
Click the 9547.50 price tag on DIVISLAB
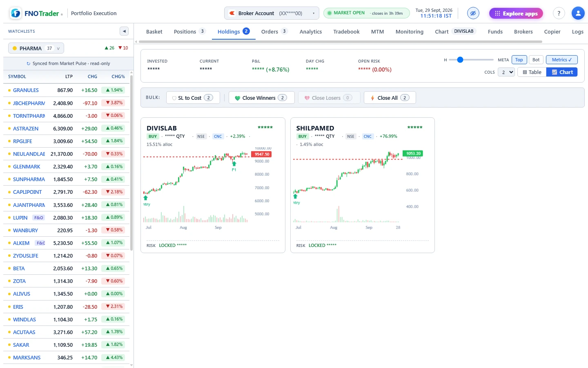(x=262, y=155)
